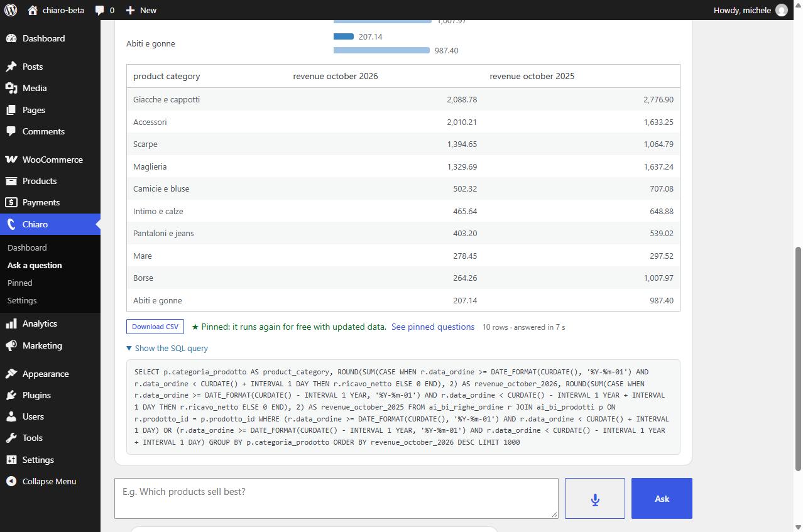803x532 pixels.
Task: Select the Ask a question submenu
Action: (35, 265)
